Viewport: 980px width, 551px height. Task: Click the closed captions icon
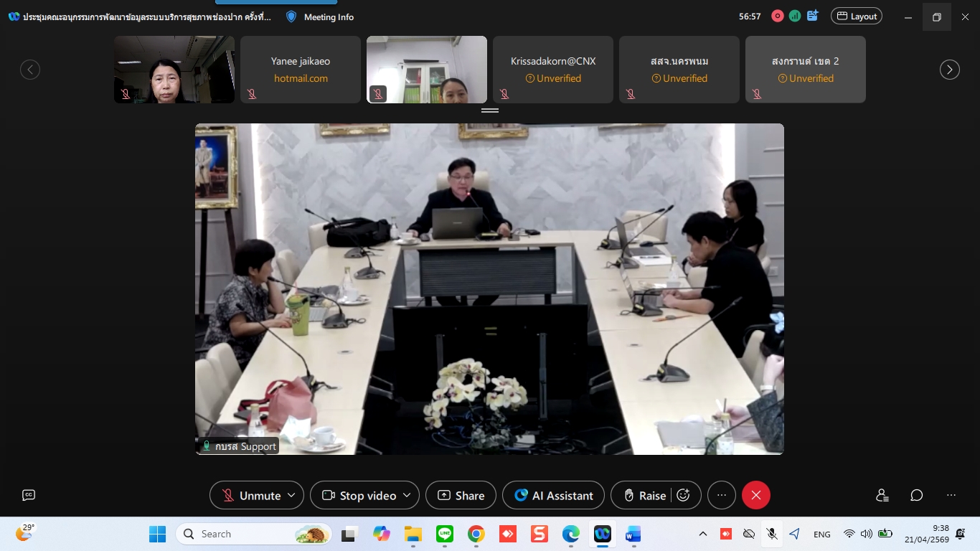(29, 495)
